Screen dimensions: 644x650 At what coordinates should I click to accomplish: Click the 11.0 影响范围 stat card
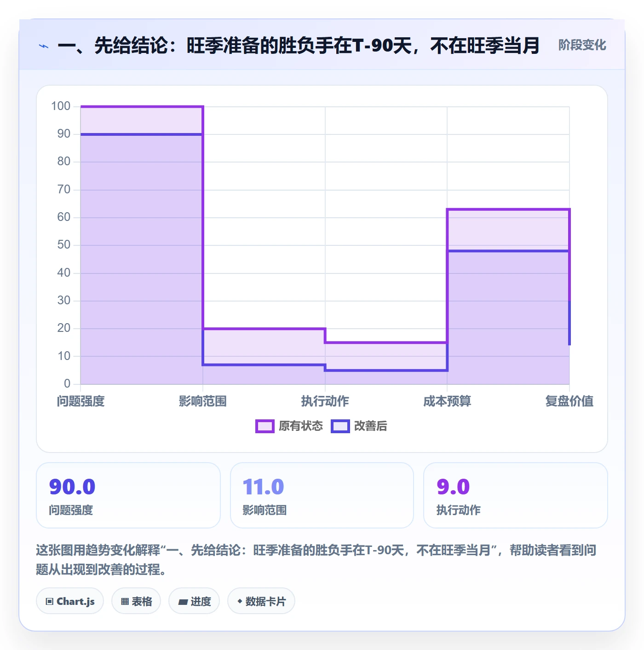(x=322, y=495)
